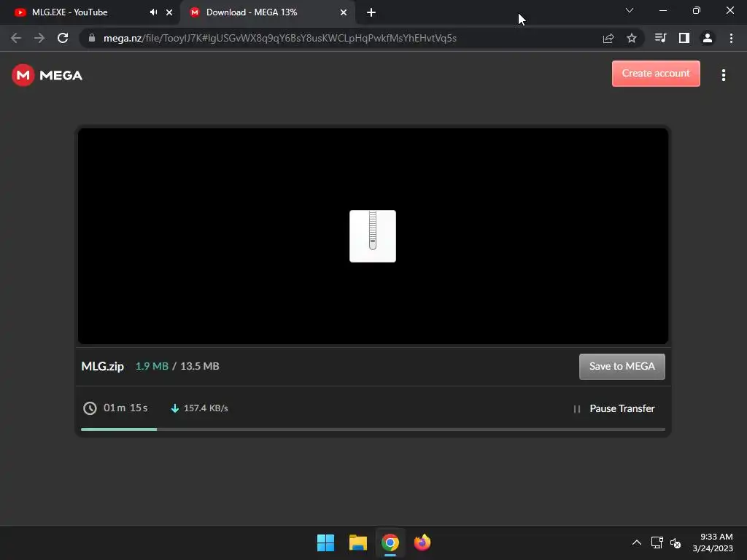The height and width of the screenshot is (560, 747).
Task: Click the Chrome taskbar icon
Action: [390, 542]
